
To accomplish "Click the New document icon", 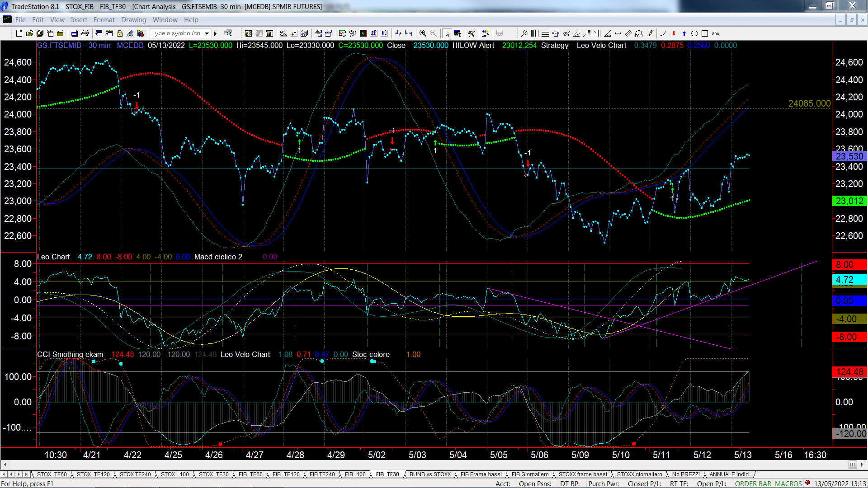I will click(19, 33).
